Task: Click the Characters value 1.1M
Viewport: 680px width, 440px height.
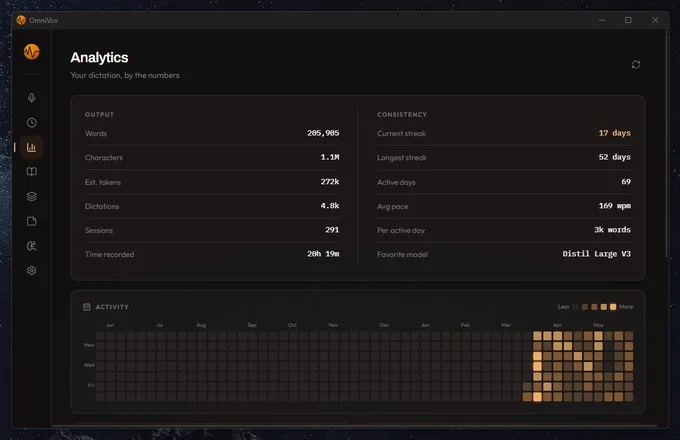Action: click(x=330, y=157)
